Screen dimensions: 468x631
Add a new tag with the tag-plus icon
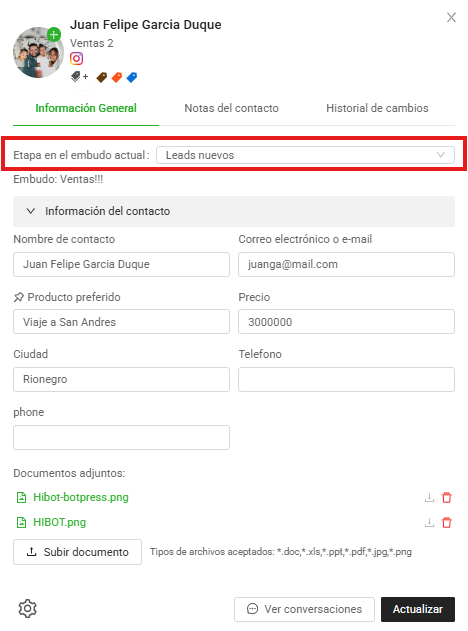(x=79, y=76)
